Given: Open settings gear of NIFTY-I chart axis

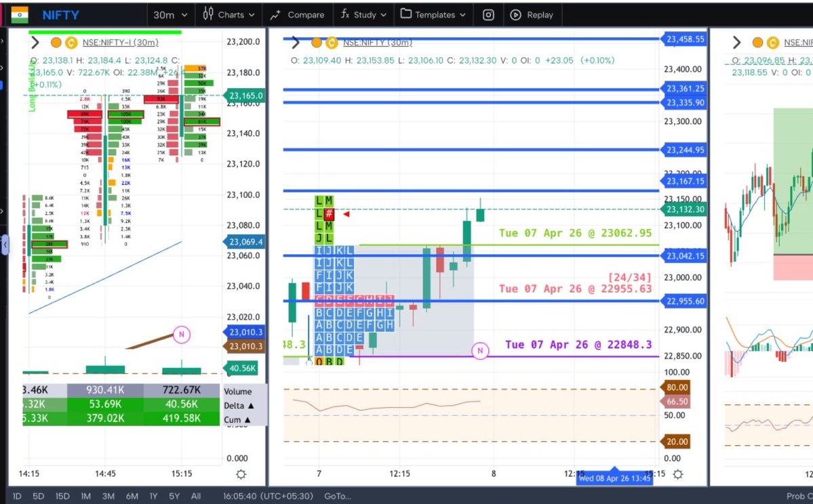Looking at the screenshot, I should (x=241, y=474).
